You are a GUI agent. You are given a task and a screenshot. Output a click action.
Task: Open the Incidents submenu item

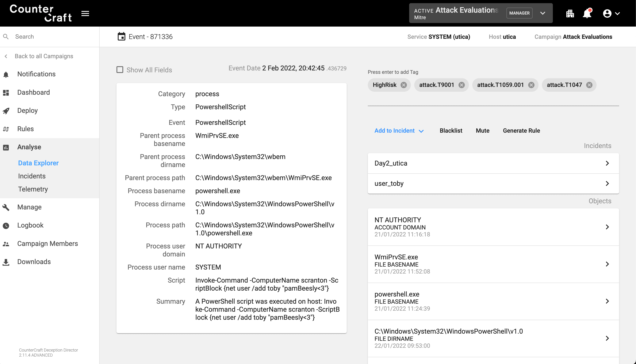click(x=32, y=176)
